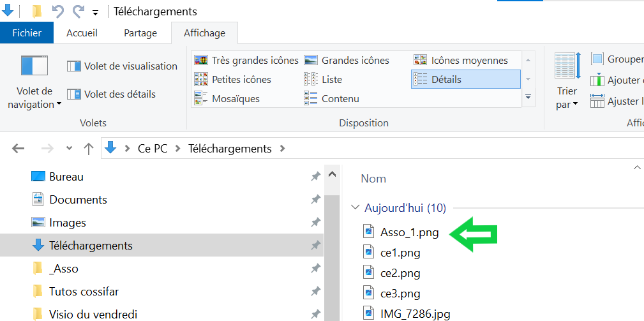Open recent locations dropdown arrow
644x321 pixels.
point(69,149)
